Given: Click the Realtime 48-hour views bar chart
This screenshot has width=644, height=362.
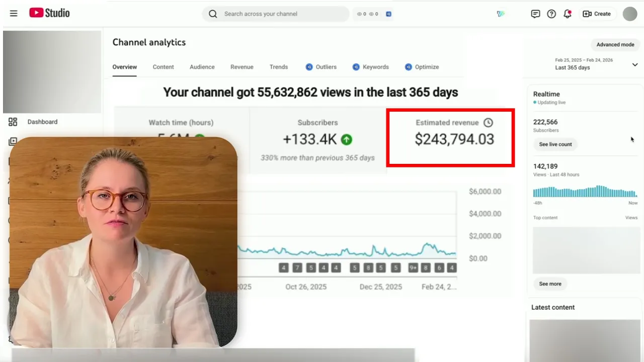Looking at the screenshot, I should 585,192.
